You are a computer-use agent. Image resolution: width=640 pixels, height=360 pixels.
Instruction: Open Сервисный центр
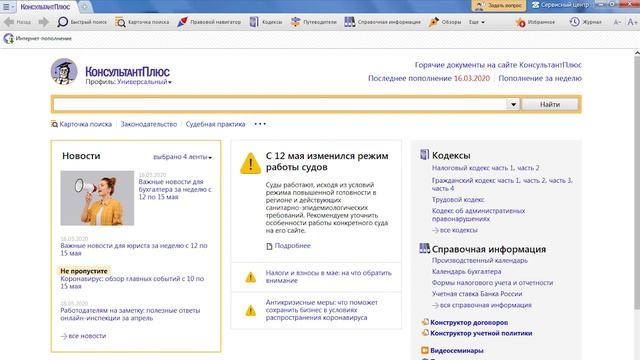tap(560, 5)
